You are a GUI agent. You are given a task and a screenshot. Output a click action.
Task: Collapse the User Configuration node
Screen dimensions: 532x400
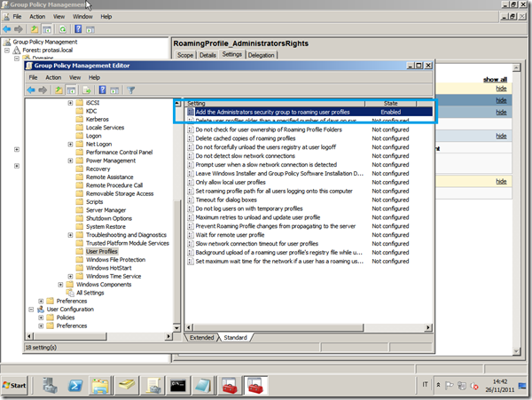point(31,309)
